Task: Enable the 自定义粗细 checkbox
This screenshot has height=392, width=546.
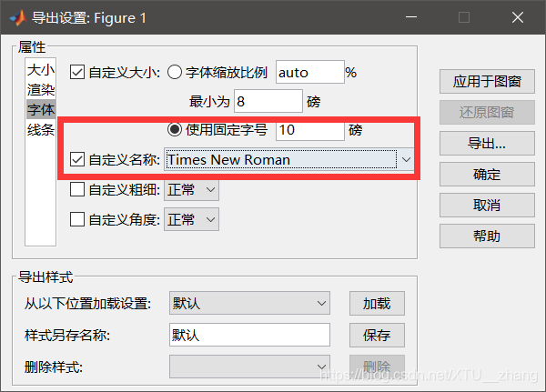Action: pos(77,190)
